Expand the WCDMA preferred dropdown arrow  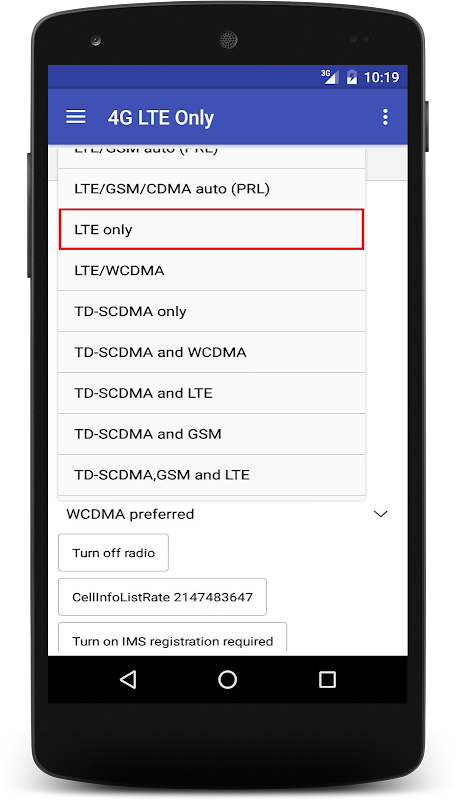click(381, 514)
